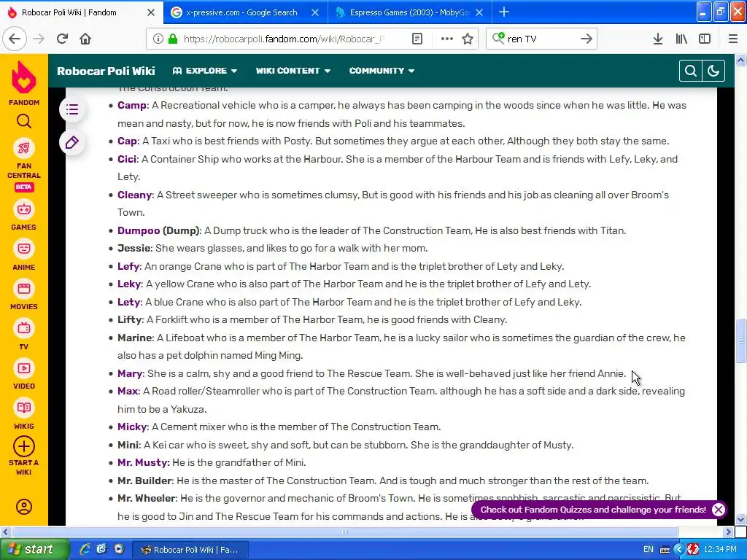Open the Fandom Quizzes prompt
Screen dimensions: 747x560
point(593,510)
